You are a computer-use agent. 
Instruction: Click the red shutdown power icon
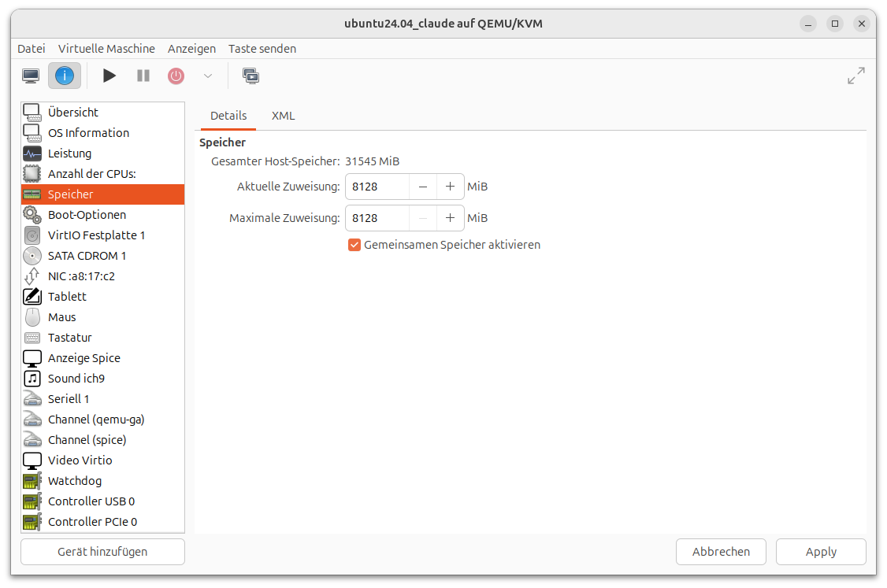click(x=176, y=76)
